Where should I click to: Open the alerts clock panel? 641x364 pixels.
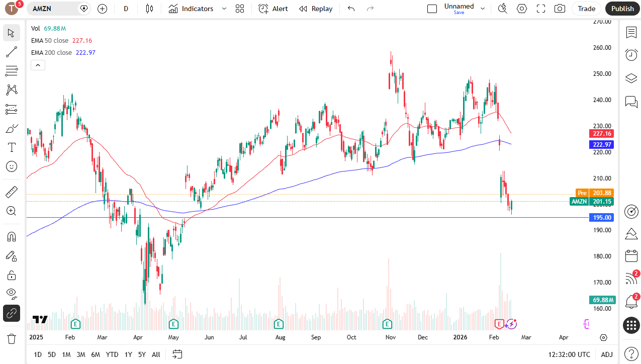(631, 55)
